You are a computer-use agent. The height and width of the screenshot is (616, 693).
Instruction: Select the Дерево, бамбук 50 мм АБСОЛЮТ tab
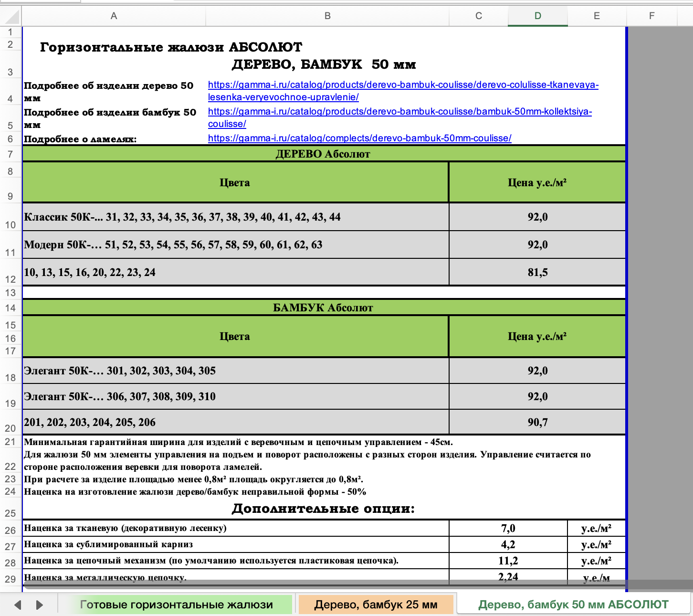[x=573, y=605]
